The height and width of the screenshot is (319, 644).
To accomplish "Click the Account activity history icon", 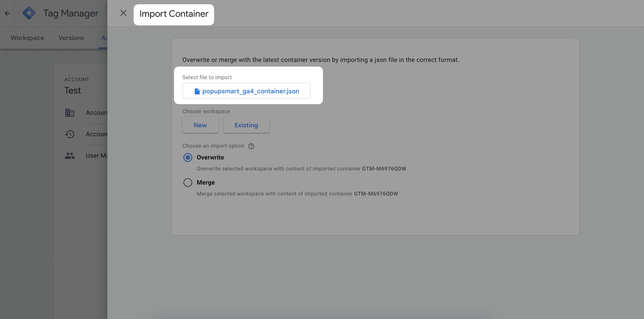I will 70,134.
